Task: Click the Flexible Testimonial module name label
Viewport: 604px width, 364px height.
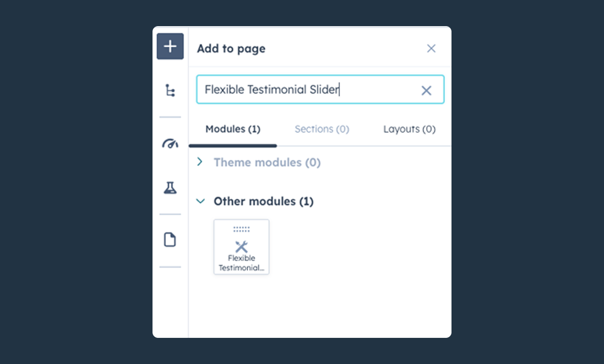Action: [x=242, y=263]
